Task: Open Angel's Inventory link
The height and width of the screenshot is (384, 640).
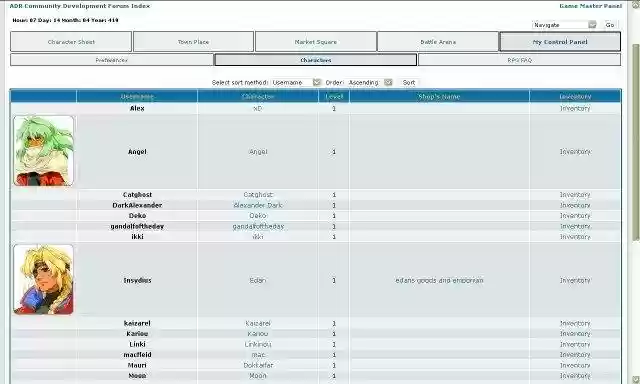Action: point(575,152)
